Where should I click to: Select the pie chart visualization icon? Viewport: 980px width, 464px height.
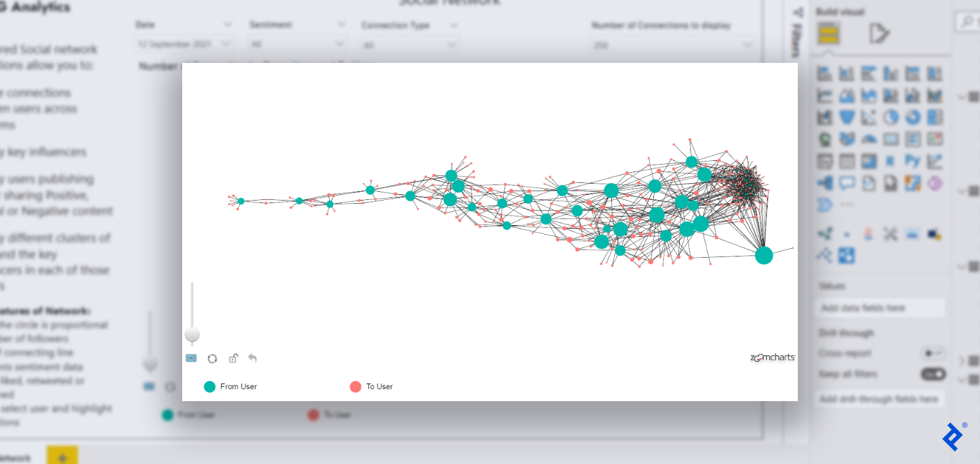coord(891,117)
